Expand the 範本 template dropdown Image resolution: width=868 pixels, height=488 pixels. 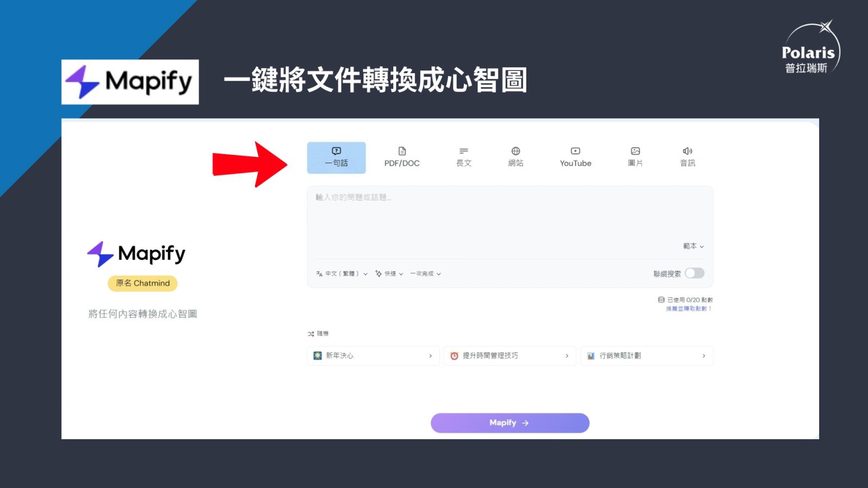[693, 246]
